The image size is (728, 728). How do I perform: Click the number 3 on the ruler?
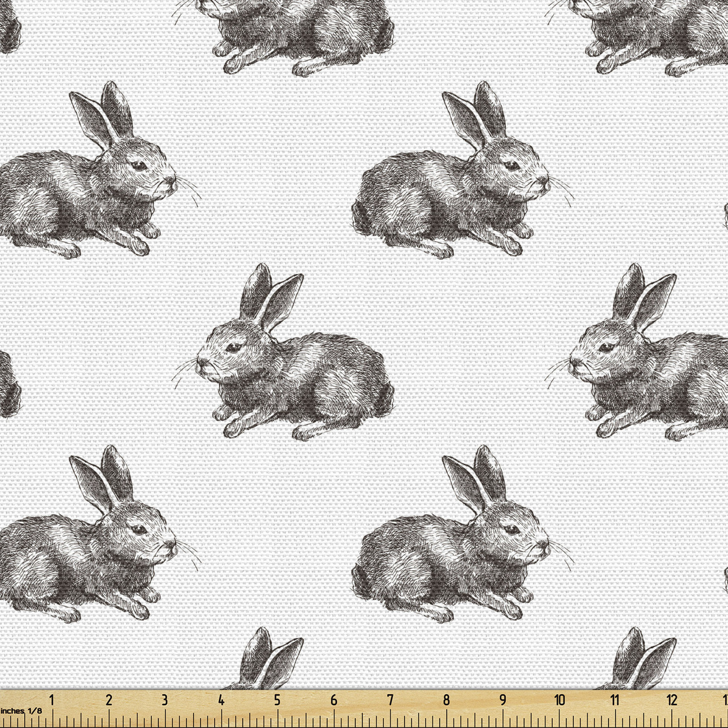[165, 700]
